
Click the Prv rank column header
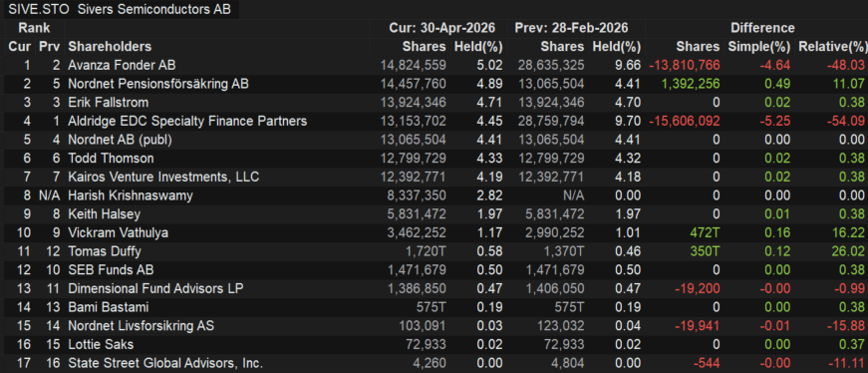point(49,47)
